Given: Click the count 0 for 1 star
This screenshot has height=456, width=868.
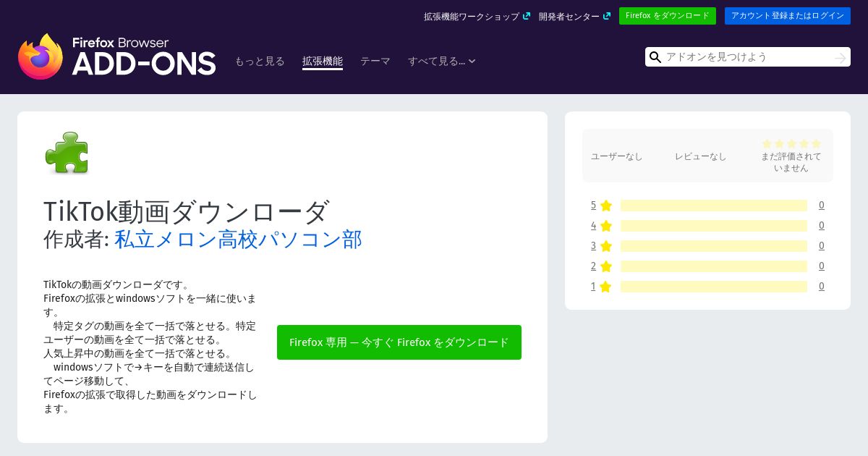Looking at the screenshot, I should pos(822,287).
